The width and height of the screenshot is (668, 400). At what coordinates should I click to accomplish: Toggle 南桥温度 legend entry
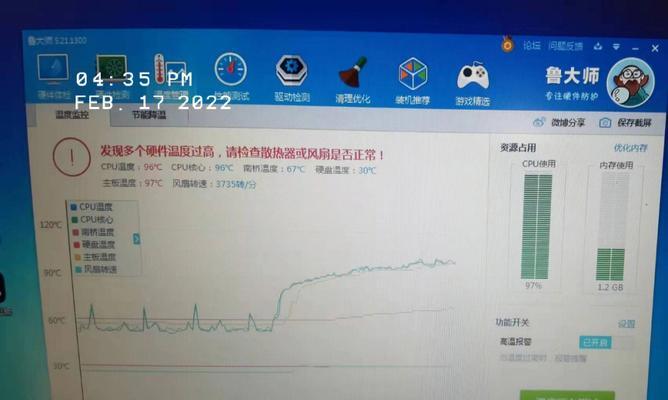point(93,232)
